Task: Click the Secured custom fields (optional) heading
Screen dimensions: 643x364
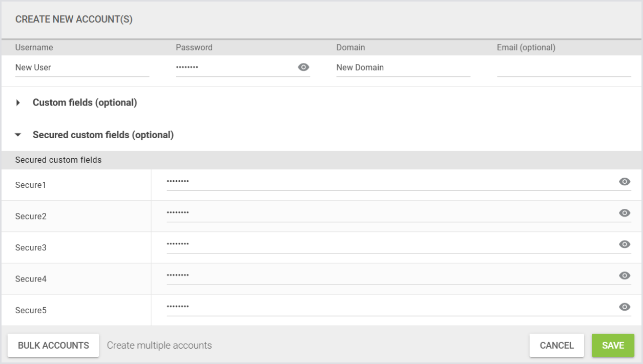Action: (x=103, y=135)
